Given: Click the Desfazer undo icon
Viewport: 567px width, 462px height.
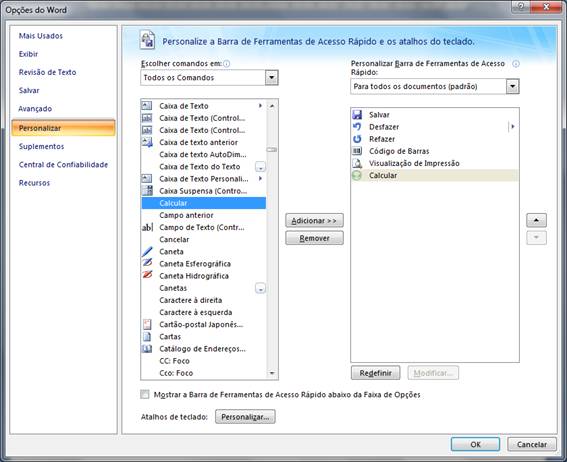Looking at the screenshot, I should [x=357, y=127].
